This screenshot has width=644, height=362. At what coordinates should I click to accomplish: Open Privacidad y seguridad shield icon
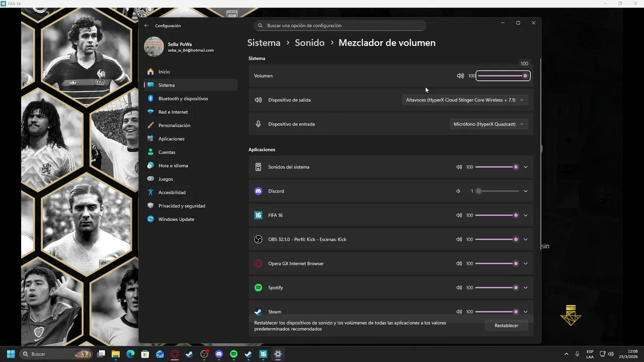(x=150, y=206)
